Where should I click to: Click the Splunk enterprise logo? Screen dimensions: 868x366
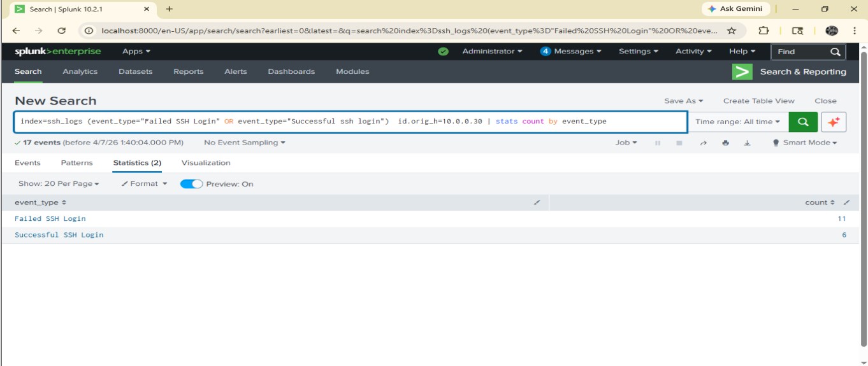(58, 52)
